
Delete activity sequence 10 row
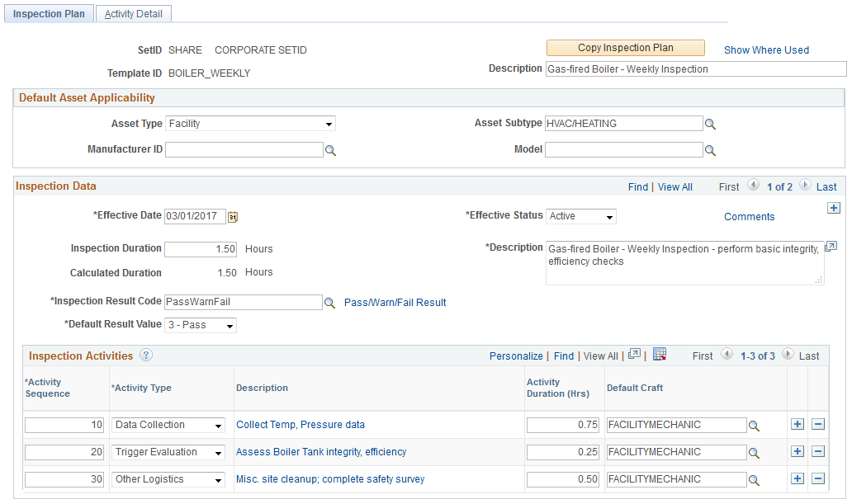tap(818, 424)
